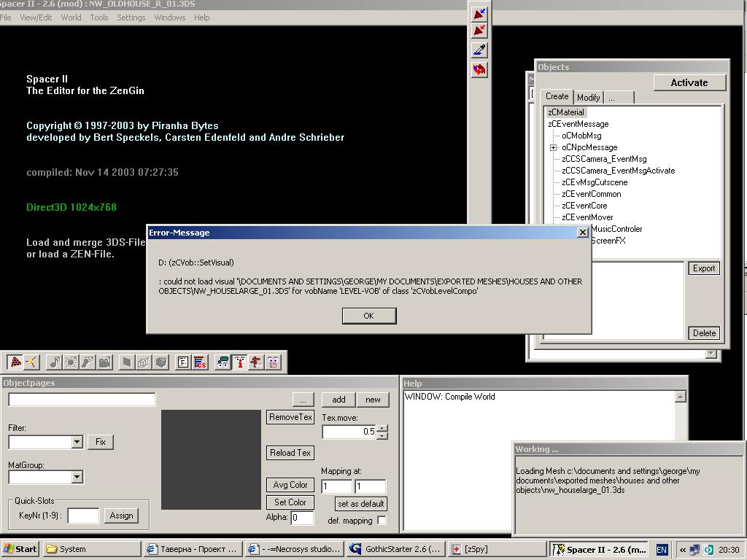Click the EN language indicator

pos(662,550)
